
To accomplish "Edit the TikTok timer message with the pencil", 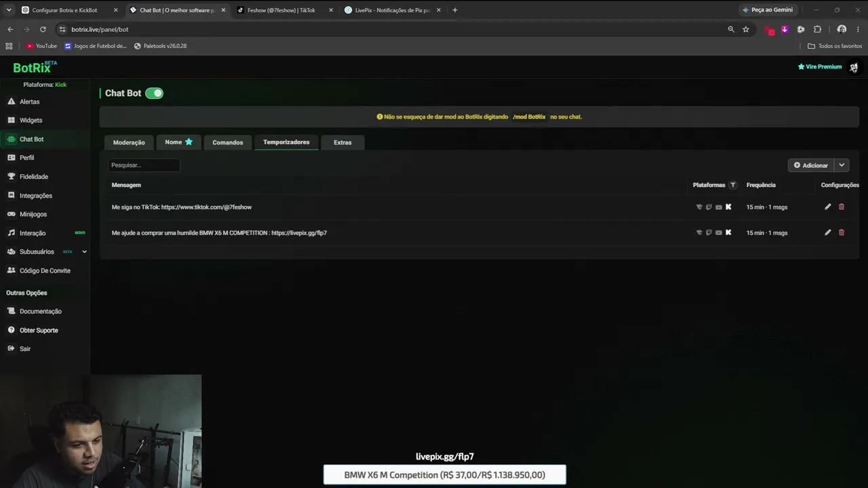I will [827, 207].
